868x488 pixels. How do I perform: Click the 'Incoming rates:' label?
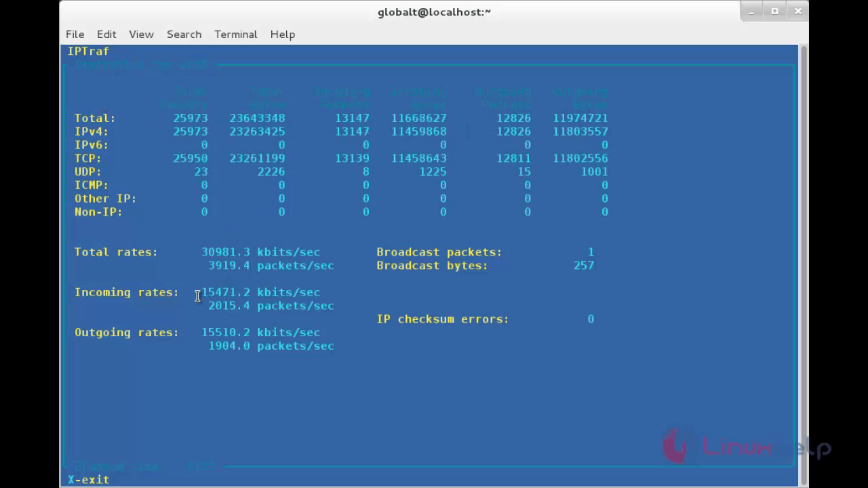pos(127,292)
